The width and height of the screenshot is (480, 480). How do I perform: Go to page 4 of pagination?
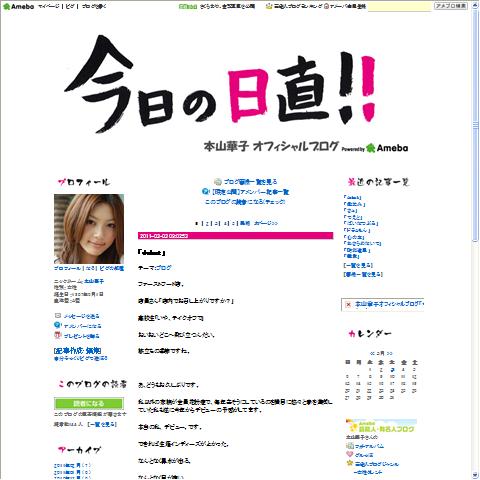pyautogui.click(x=226, y=223)
